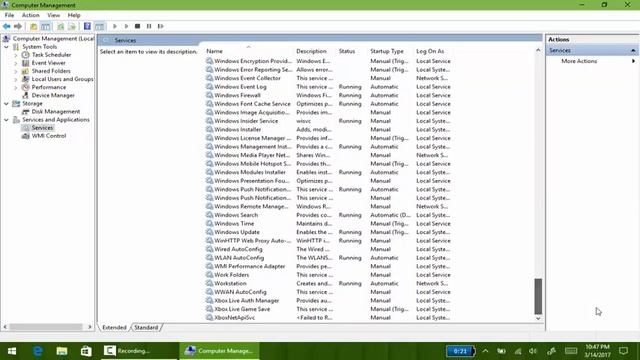The image size is (640, 360).
Task: Select Task Scheduler in the tree
Action: (51, 55)
